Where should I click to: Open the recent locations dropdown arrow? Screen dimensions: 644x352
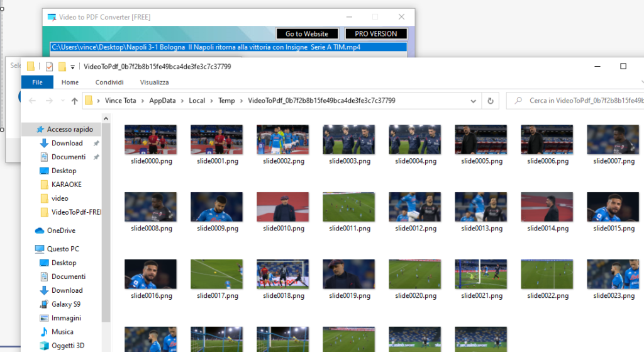pyautogui.click(x=62, y=101)
